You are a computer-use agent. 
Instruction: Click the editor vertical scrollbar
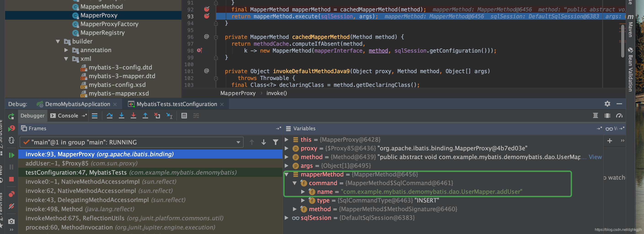click(x=623, y=41)
